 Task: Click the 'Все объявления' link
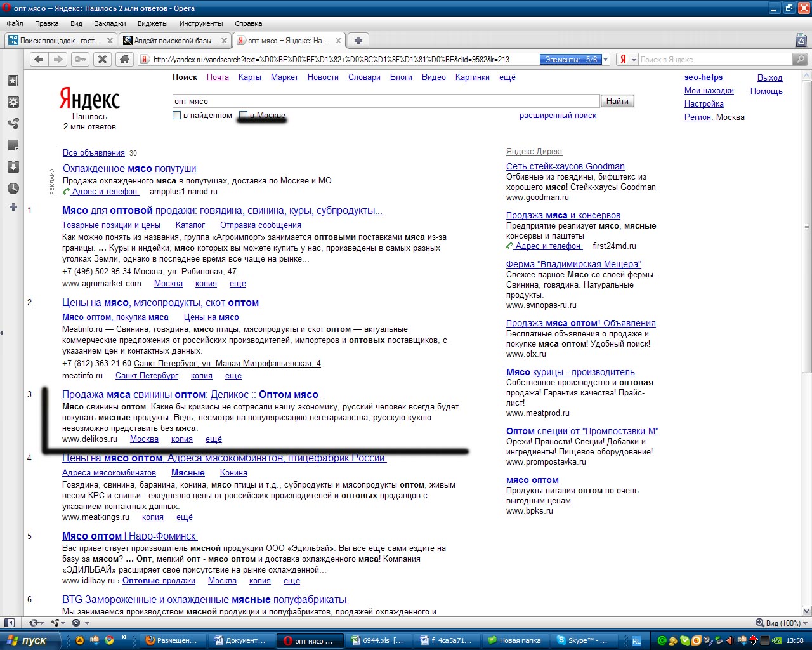click(x=94, y=152)
